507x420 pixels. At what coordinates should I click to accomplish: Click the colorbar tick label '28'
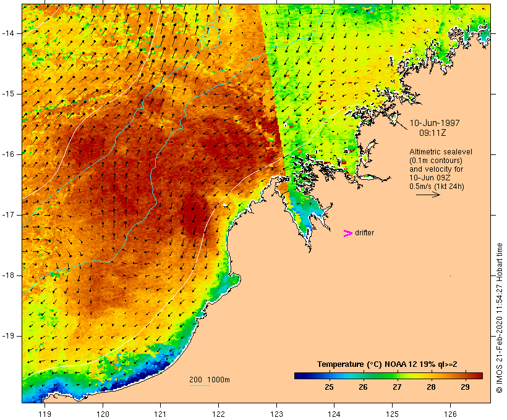pos(431,387)
